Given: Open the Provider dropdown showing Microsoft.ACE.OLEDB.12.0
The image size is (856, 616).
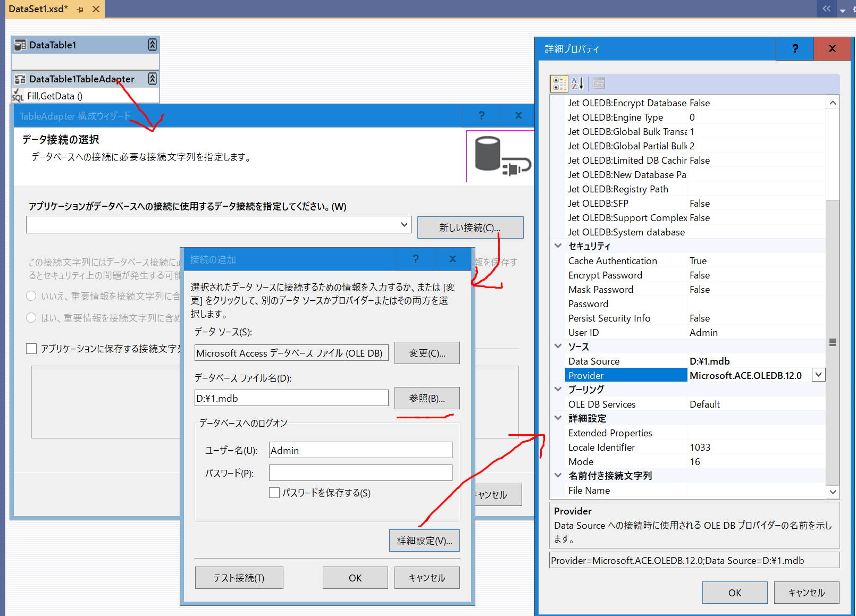Looking at the screenshot, I should point(818,375).
